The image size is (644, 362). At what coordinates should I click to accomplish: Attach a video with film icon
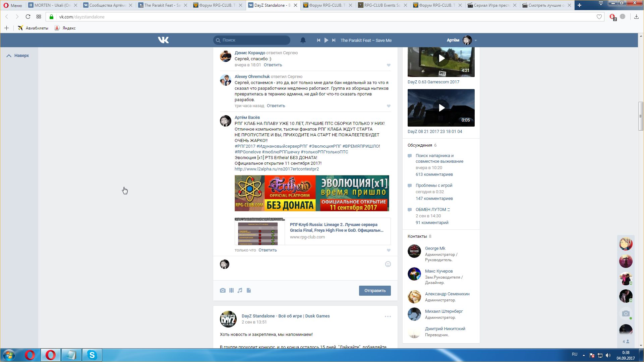click(x=231, y=291)
